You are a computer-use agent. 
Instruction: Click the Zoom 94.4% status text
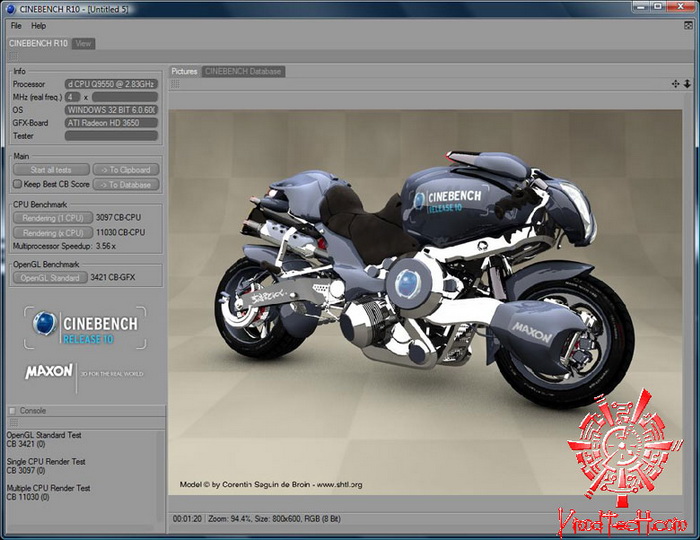tap(229, 519)
